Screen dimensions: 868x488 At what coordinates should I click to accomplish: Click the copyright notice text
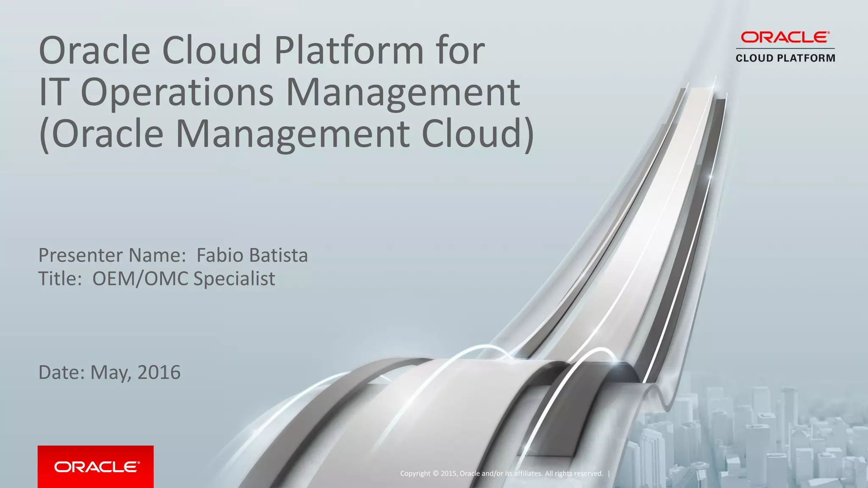click(x=501, y=474)
